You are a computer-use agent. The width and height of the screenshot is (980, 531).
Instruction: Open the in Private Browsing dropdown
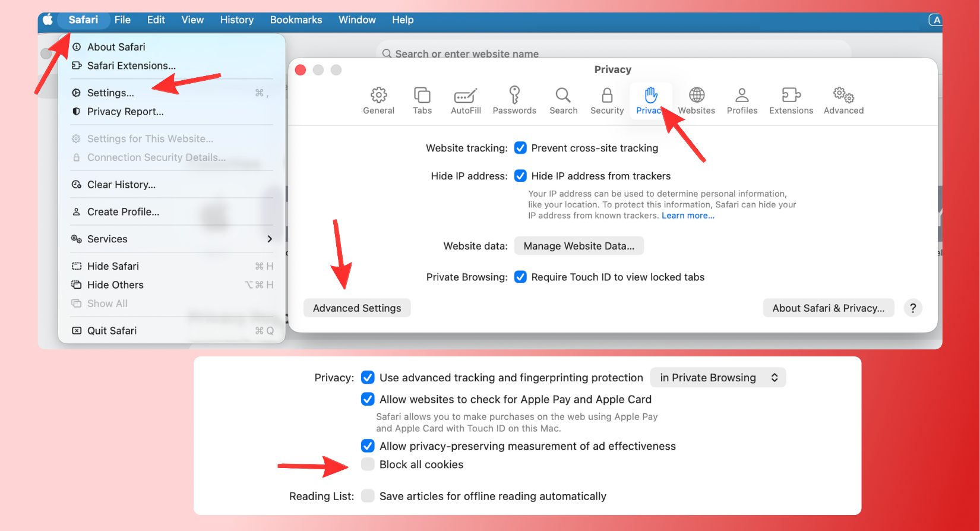click(717, 377)
